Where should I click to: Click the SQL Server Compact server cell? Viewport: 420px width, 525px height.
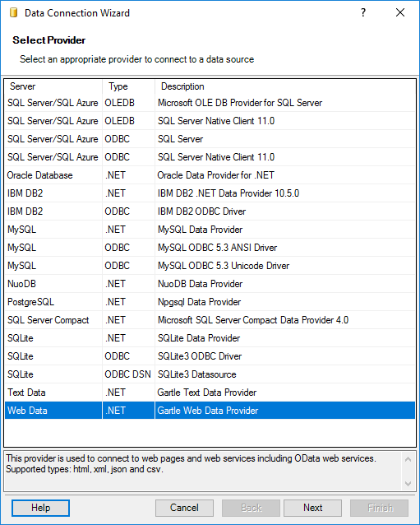53,320
